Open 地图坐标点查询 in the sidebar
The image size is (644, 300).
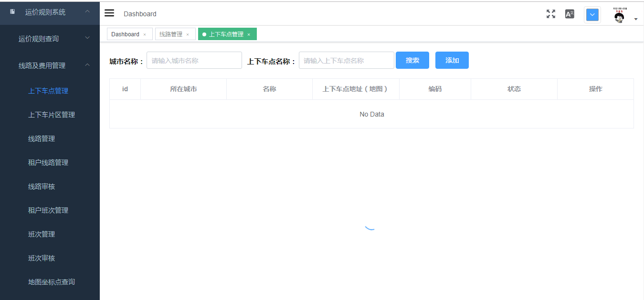pyautogui.click(x=52, y=282)
